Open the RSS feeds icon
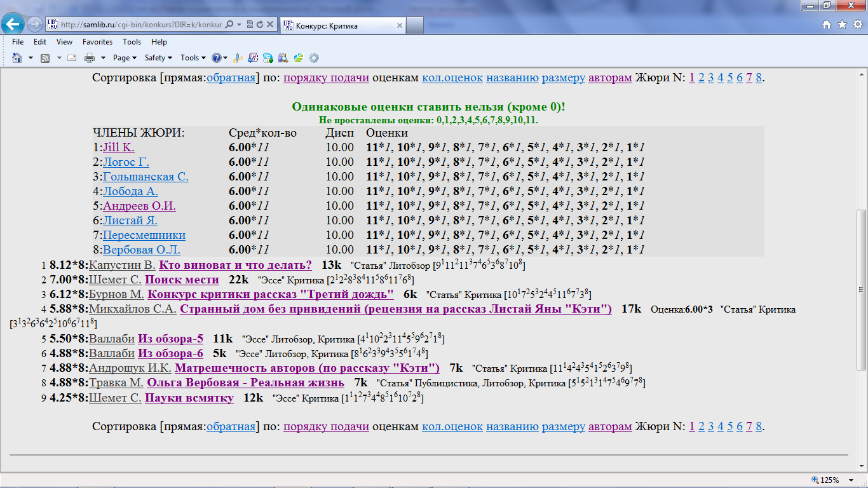 click(x=45, y=58)
